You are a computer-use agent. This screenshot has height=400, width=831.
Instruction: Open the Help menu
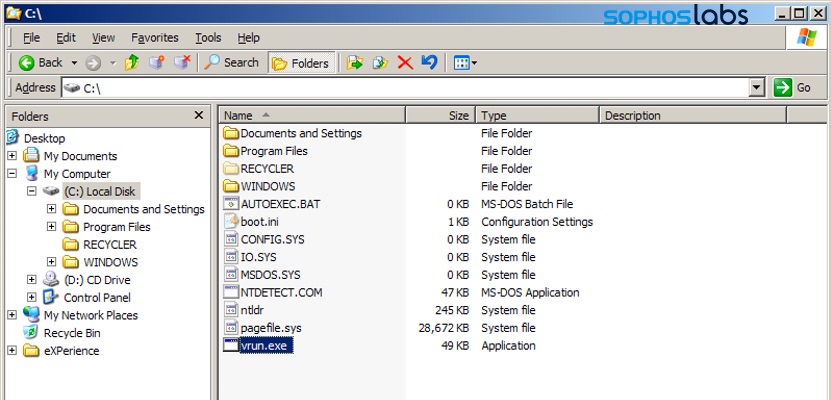pyautogui.click(x=248, y=38)
